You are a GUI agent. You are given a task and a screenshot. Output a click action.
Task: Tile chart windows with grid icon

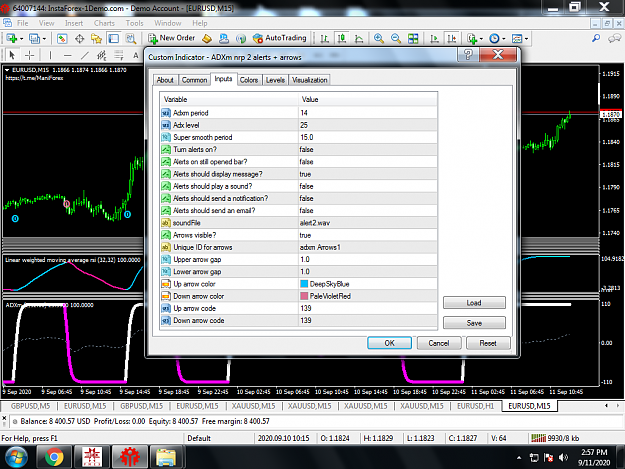pos(413,39)
